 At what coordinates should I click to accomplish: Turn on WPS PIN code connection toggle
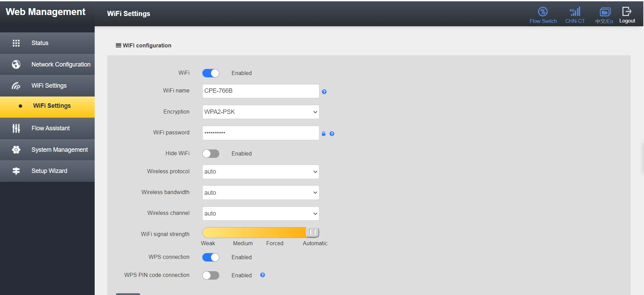coord(210,276)
